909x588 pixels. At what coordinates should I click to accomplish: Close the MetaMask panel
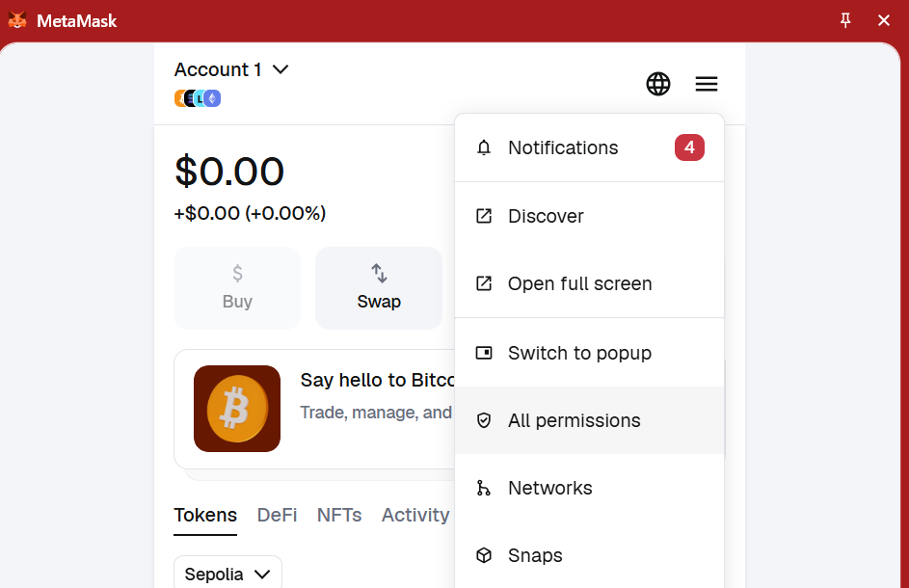(884, 21)
